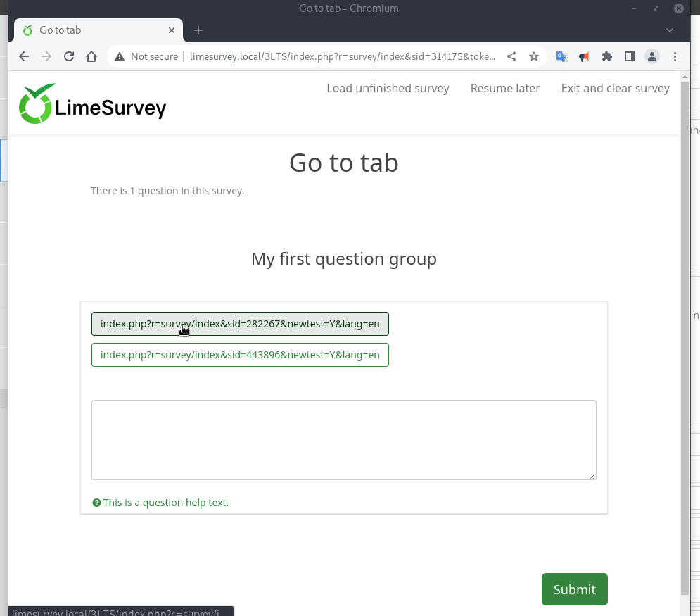Click inside the empty answer text area
Screen dimensions: 700x616
click(343, 440)
